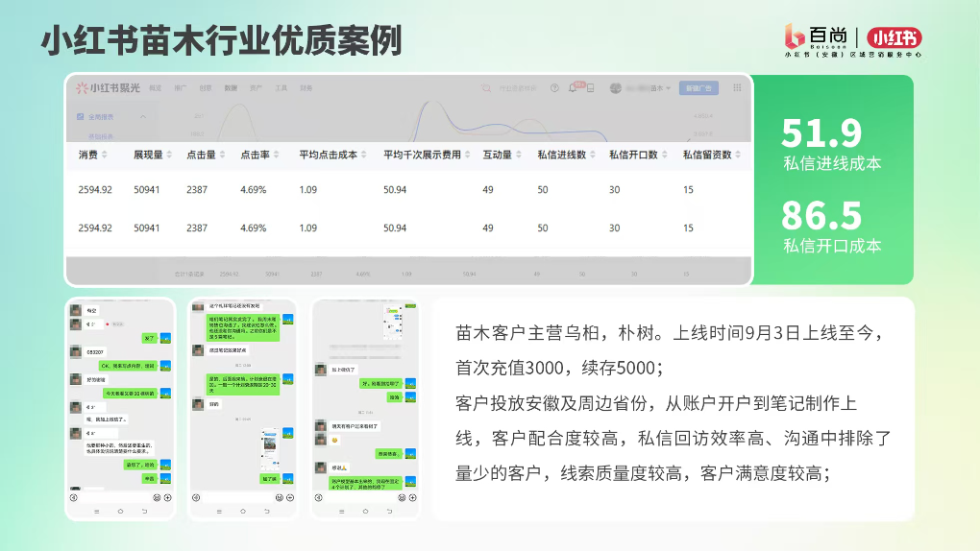Open the 财务 menu
This screenshot has height=551, width=980.
(x=306, y=88)
